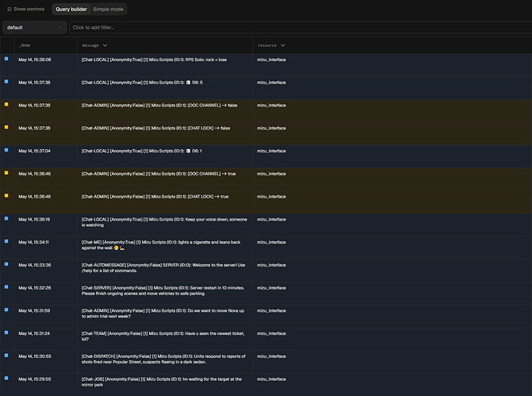532x396 pixels.
Task: Click the timestamp May 14, 15:38:06
Action: (x=35, y=60)
